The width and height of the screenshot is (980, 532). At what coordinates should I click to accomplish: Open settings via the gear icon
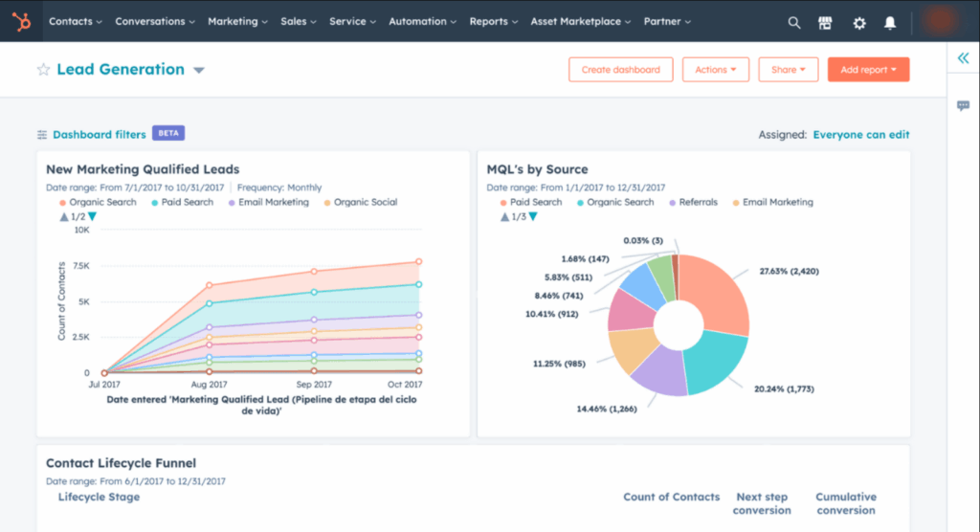click(858, 22)
